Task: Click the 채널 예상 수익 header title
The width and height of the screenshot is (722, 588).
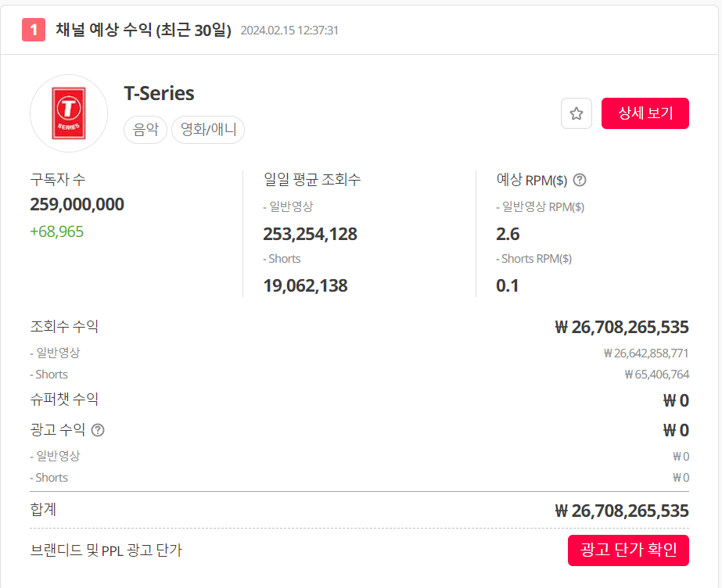Action: click(143, 30)
